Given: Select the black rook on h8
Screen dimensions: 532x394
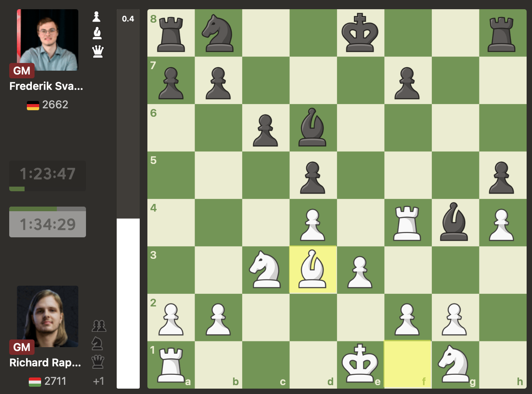Looking at the screenshot, I should (x=502, y=34).
